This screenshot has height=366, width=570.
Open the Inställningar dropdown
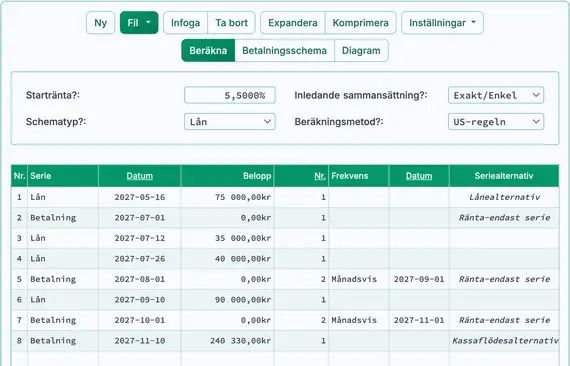point(442,23)
